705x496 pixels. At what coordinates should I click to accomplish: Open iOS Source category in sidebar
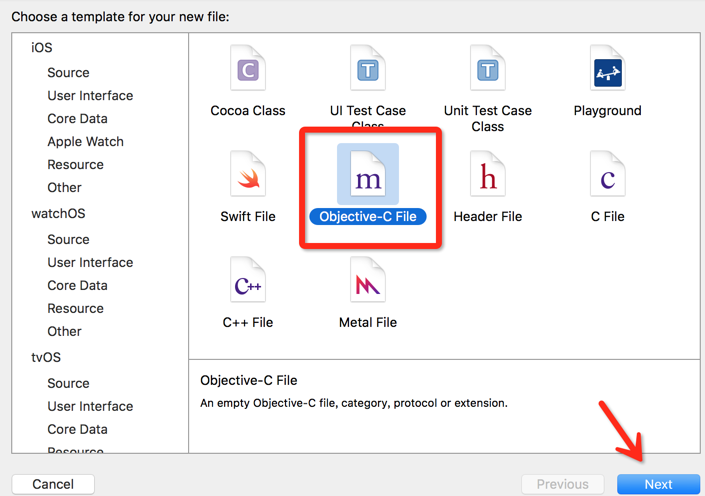point(68,73)
